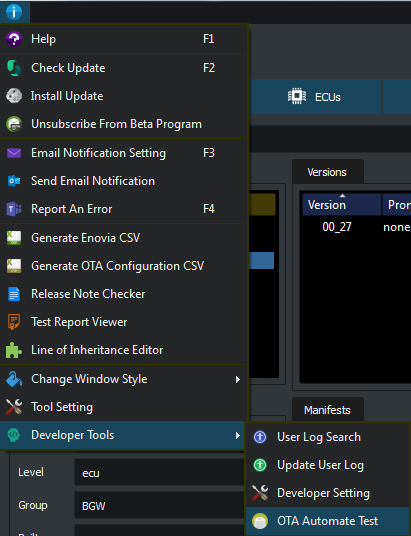Select the Manifests tab
411x536 pixels.
328,410
